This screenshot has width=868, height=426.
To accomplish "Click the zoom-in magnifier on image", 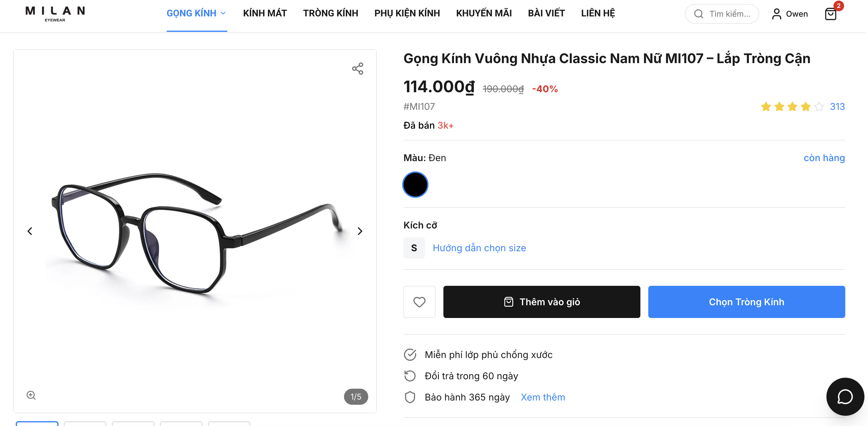I will coord(31,395).
